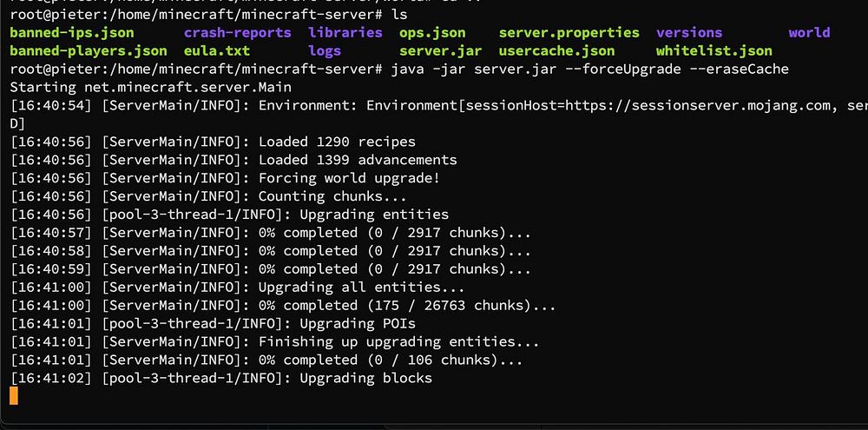This screenshot has height=430, width=868.
Task: Click the 'Upgrading POIs' log line
Action: click(213, 324)
